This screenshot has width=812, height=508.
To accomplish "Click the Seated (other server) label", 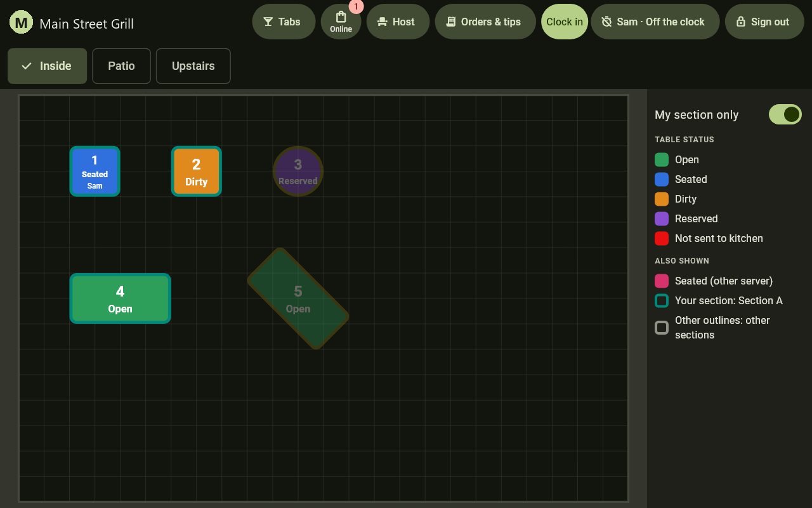I will [x=724, y=281].
